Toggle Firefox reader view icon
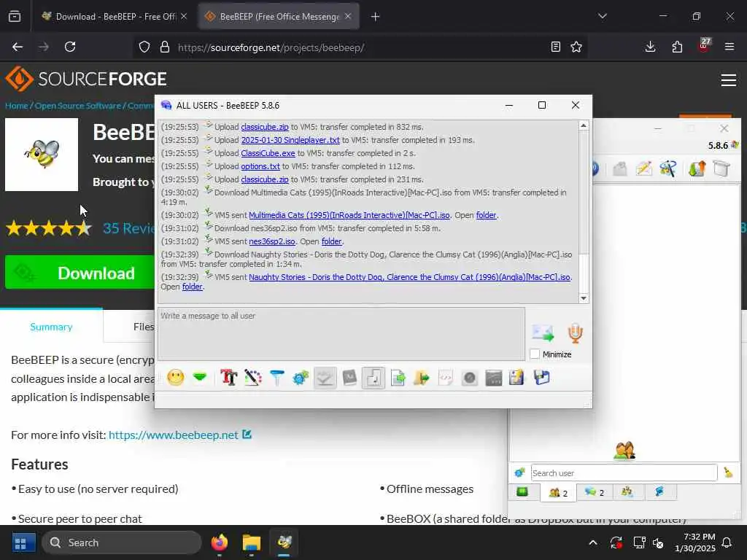 click(555, 47)
